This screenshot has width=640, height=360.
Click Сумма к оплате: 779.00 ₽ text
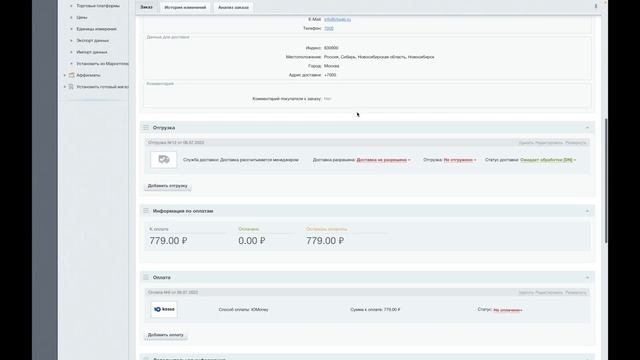375,310
